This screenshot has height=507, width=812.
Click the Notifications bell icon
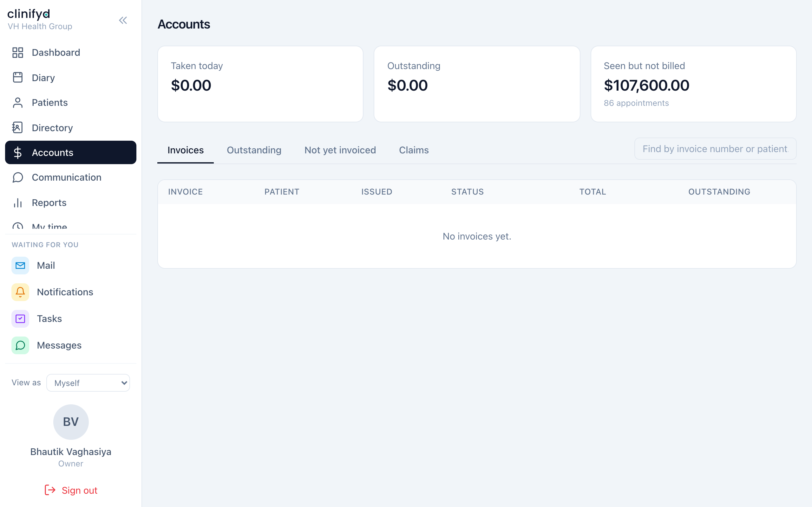tap(20, 292)
